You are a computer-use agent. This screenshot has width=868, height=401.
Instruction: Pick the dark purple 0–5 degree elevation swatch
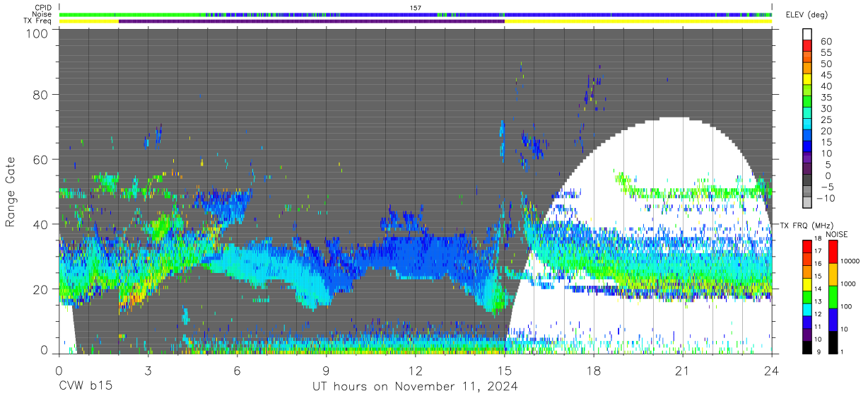807,170
